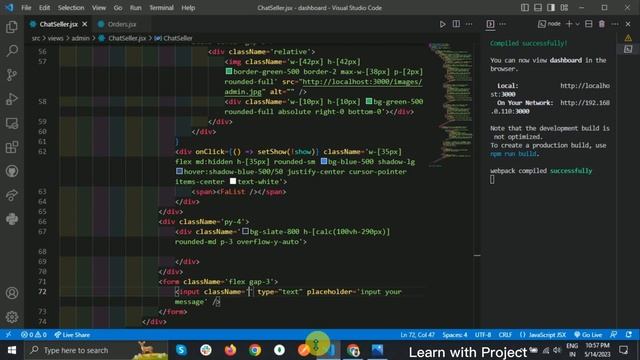Click the text-white color swatch
This screenshot has height=360, width=640.
click(233, 181)
